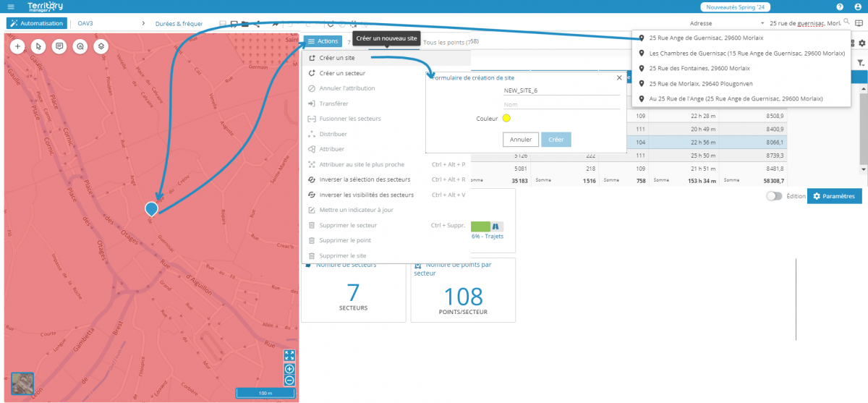868x403 pixels.
Task: Select 'Inverser la sélection des secteurs'
Action: (365, 179)
